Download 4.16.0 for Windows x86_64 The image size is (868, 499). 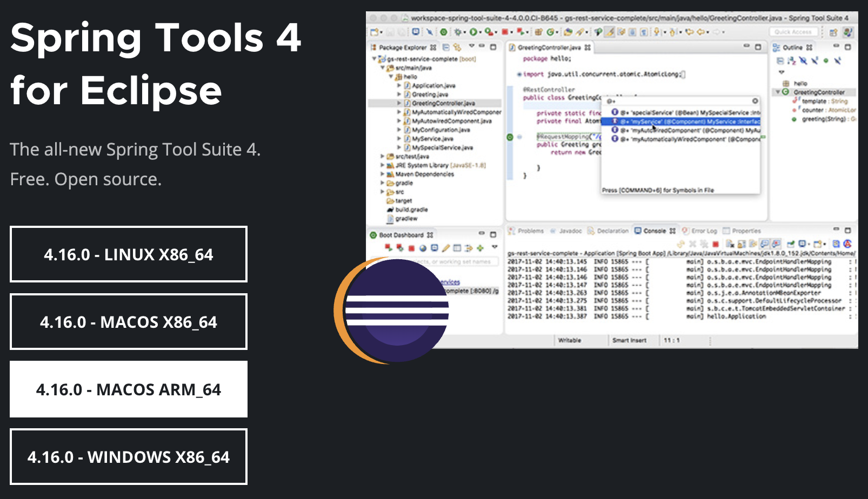[x=129, y=456]
